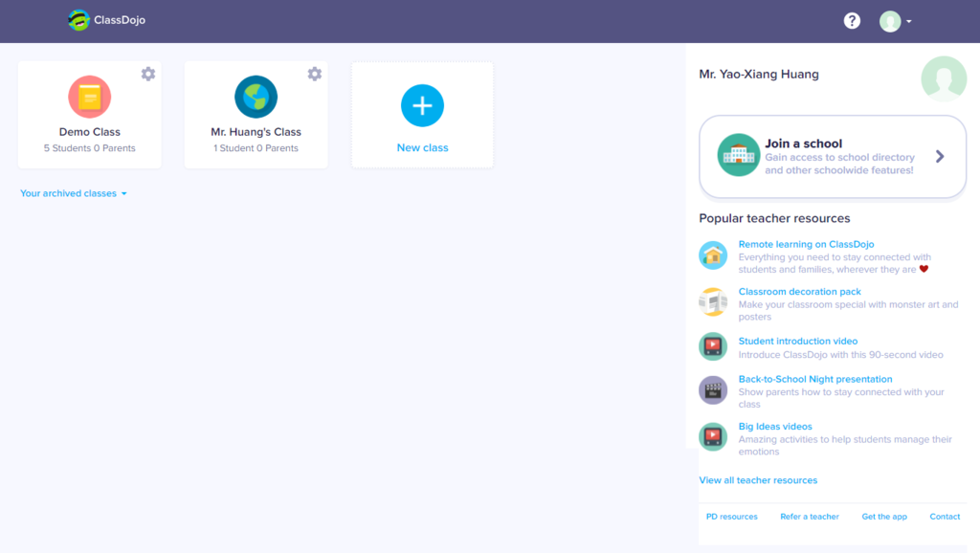Click 'Everything you need to stay connected' text
The image size is (980, 553).
[835, 263]
